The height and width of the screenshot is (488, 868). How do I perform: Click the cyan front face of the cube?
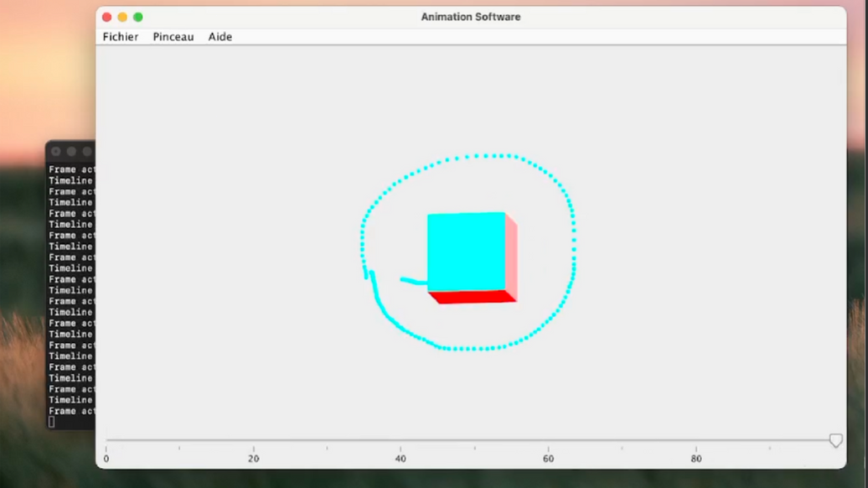click(466, 252)
